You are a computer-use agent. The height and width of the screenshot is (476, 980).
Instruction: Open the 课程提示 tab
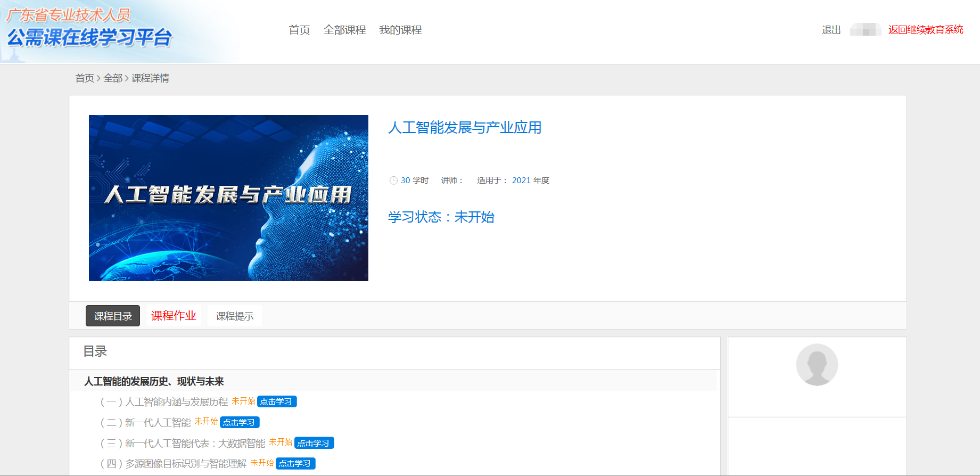[235, 316]
